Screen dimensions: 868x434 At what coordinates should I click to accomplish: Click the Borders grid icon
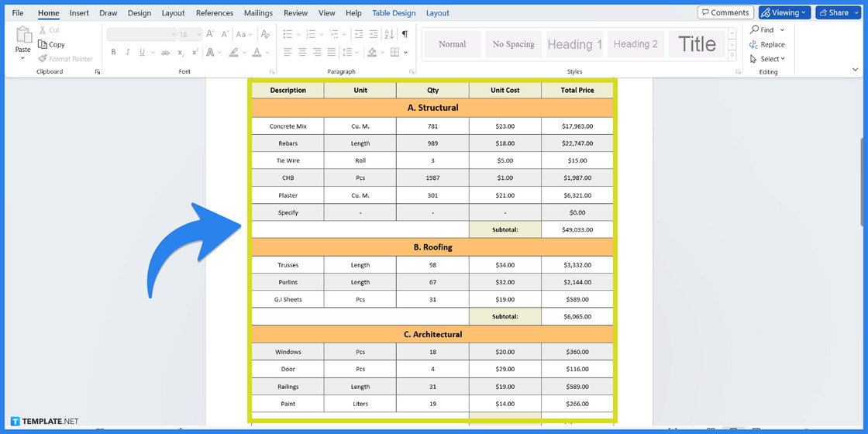coord(394,52)
